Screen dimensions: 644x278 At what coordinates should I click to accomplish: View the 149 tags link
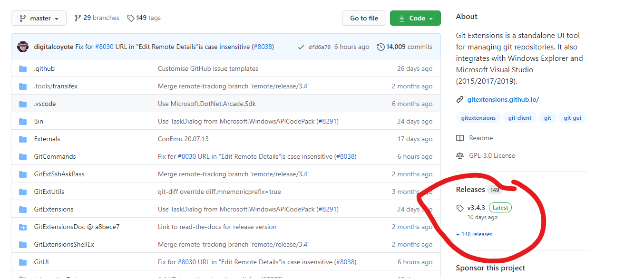[x=144, y=18]
